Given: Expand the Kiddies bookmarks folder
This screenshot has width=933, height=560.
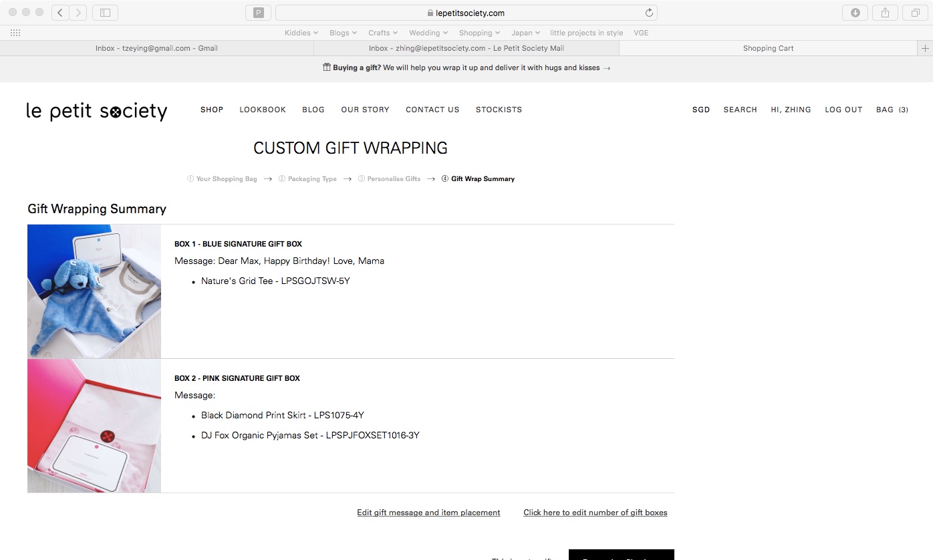Looking at the screenshot, I should click(x=301, y=33).
